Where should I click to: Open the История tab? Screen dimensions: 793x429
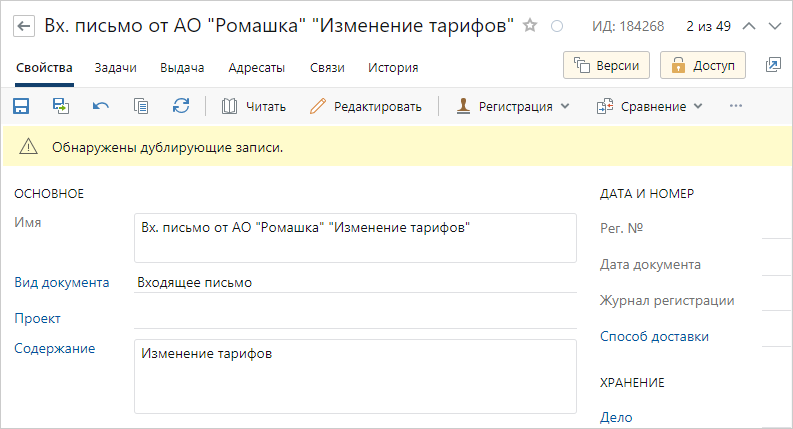[393, 68]
